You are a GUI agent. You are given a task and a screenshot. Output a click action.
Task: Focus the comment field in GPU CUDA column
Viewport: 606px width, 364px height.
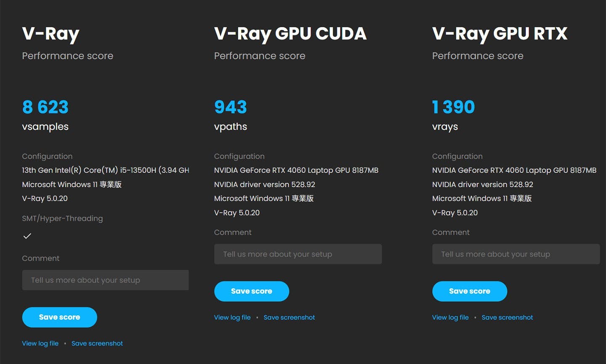coord(298,254)
